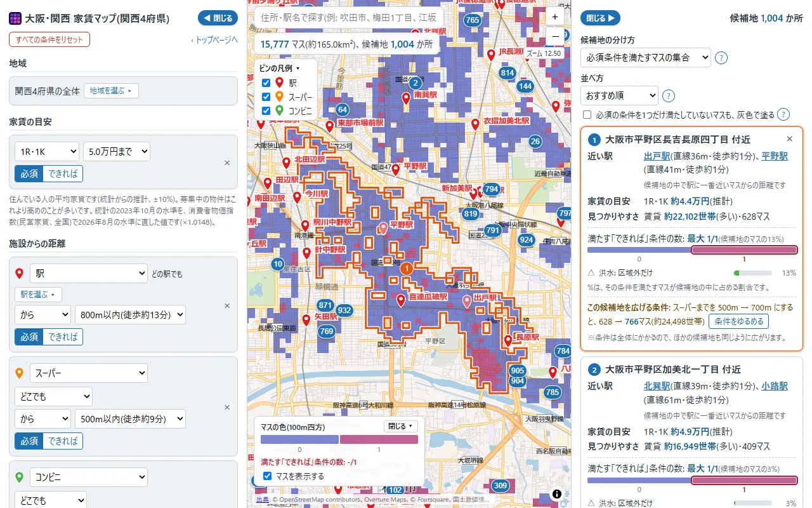Remove the 家賃の目安 condition with x
This screenshot has width=812, height=508.
point(227,163)
